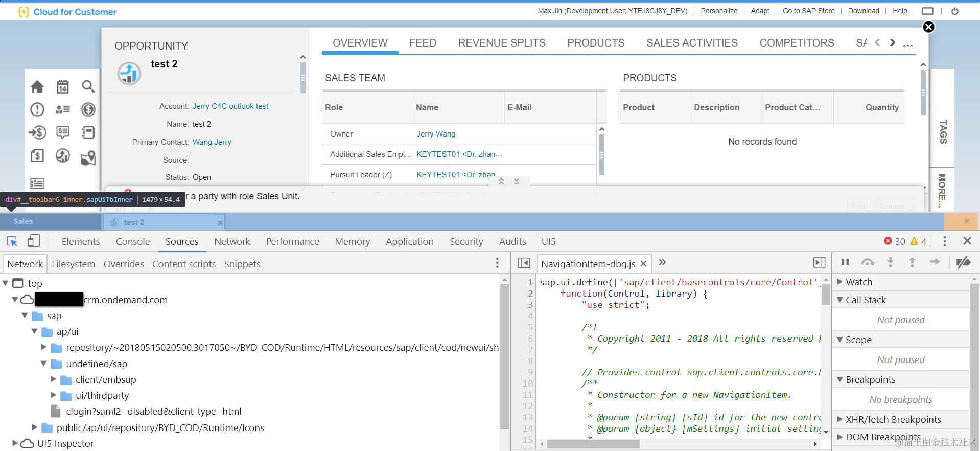
Task: Hide the debugger sidebar pane
Action: click(x=819, y=263)
